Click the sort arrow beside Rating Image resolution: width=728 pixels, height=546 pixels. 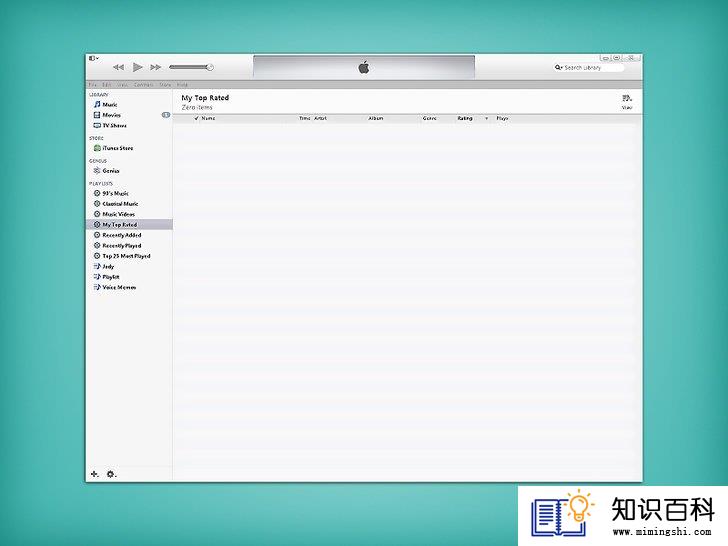click(487, 118)
